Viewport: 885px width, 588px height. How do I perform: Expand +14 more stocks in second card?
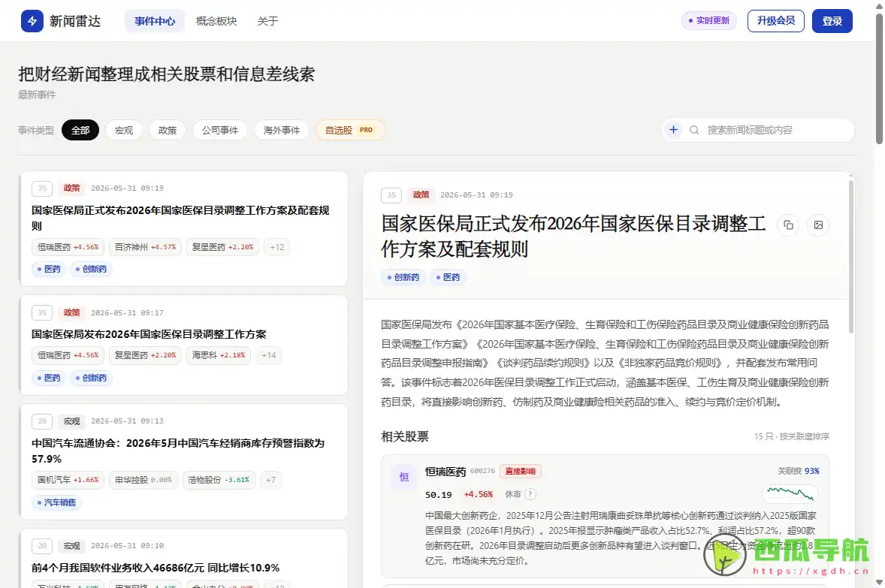click(x=269, y=355)
